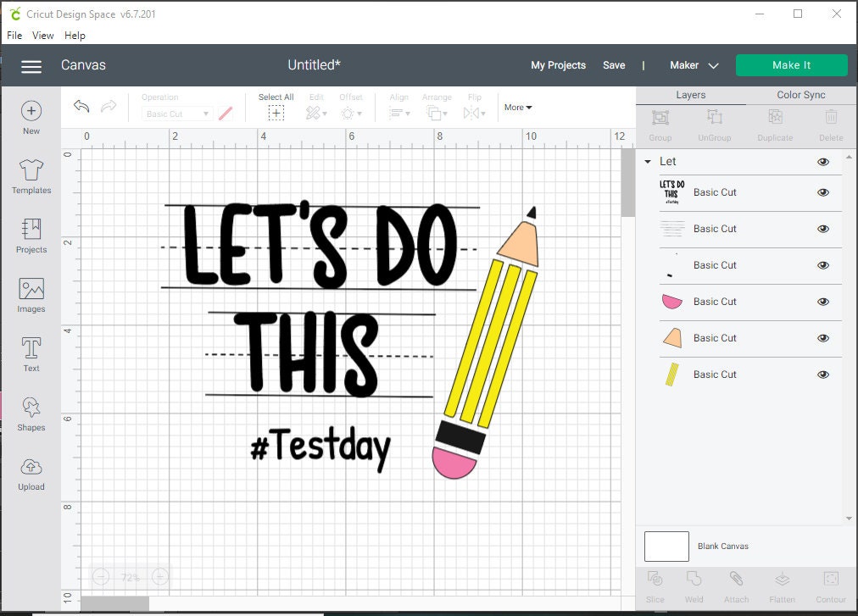This screenshot has height=616, width=858.
Task: Select the Text tool
Action: 31,354
